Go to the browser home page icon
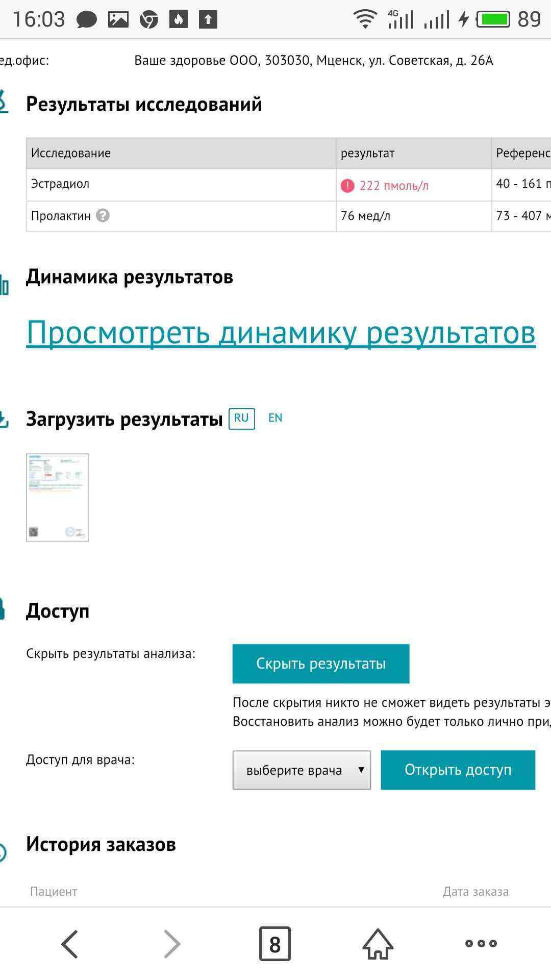The image size is (551, 980). pos(378,944)
